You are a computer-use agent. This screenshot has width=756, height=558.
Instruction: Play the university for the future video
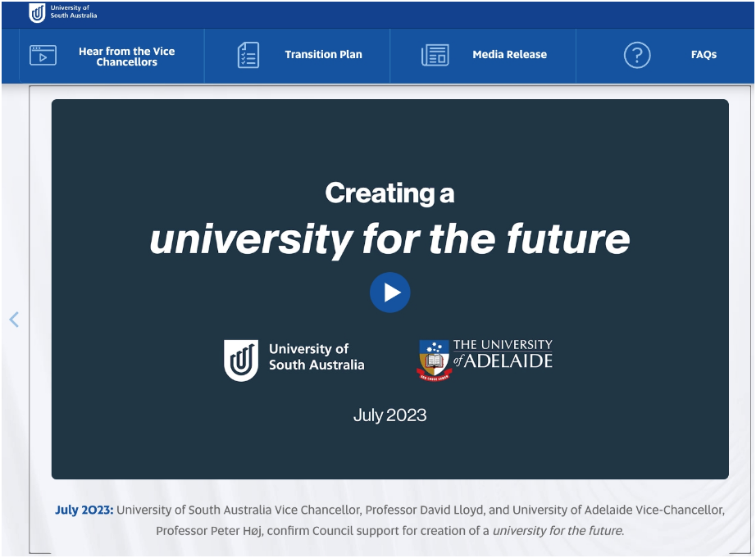click(x=390, y=293)
